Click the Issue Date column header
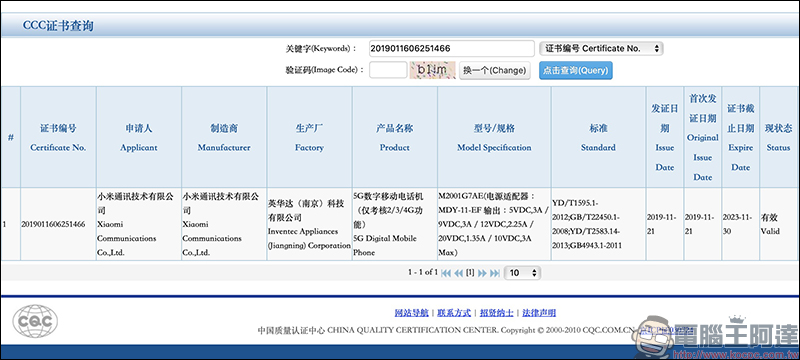This screenshot has width=800, height=360. pos(665,137)
